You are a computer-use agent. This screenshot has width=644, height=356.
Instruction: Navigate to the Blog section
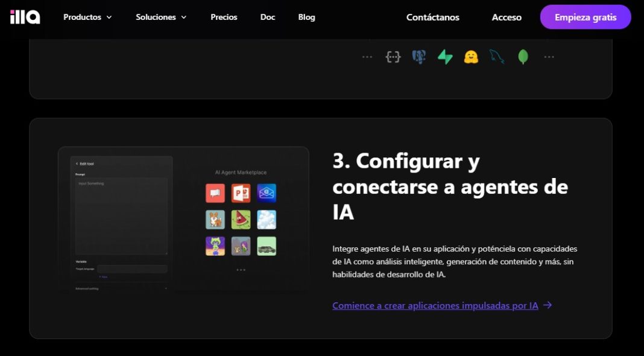(306, 17)
